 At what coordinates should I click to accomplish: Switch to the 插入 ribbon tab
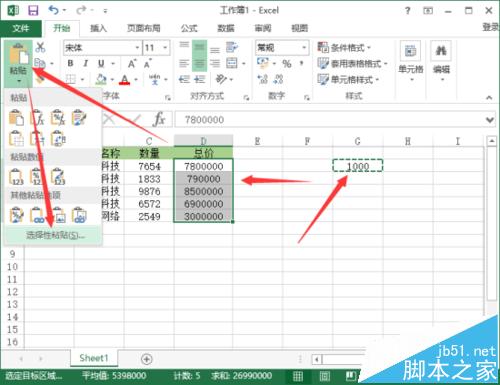pos(98,28)
